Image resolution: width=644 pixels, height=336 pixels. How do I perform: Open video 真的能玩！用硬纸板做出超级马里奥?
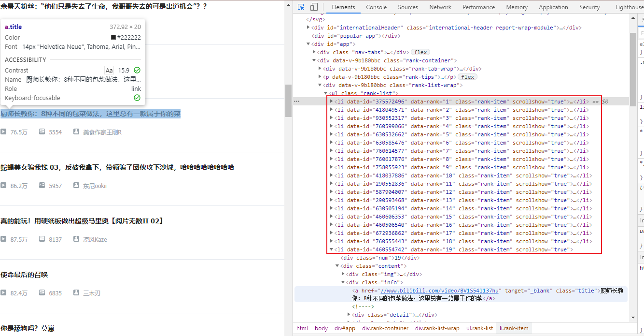82,221
